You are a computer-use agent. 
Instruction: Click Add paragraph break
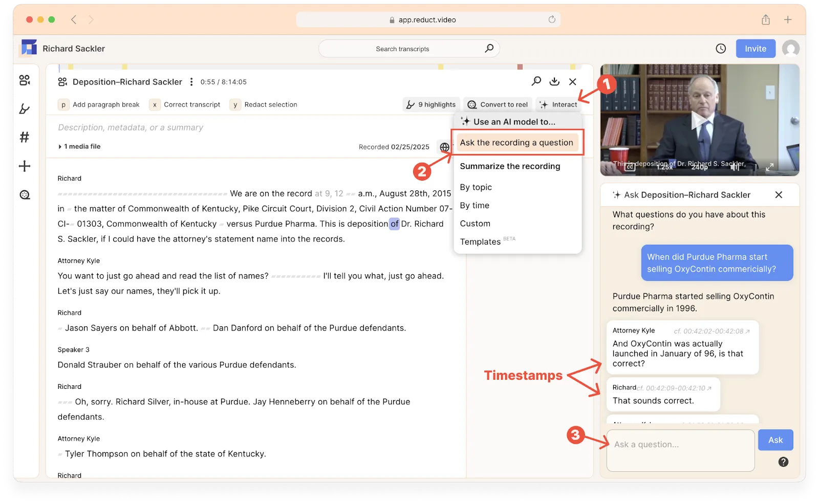click(x=99, y=104)
